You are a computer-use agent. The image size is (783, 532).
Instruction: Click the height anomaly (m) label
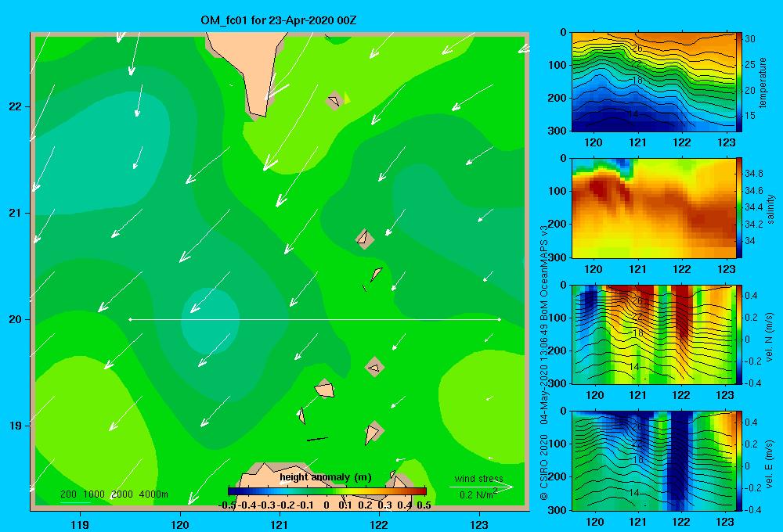(x=326, y=477)
